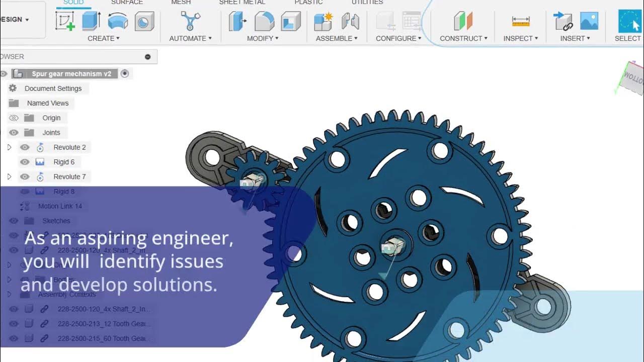Click the joint glyph on the small gear

pyautogui.click(x=251, y=182)
